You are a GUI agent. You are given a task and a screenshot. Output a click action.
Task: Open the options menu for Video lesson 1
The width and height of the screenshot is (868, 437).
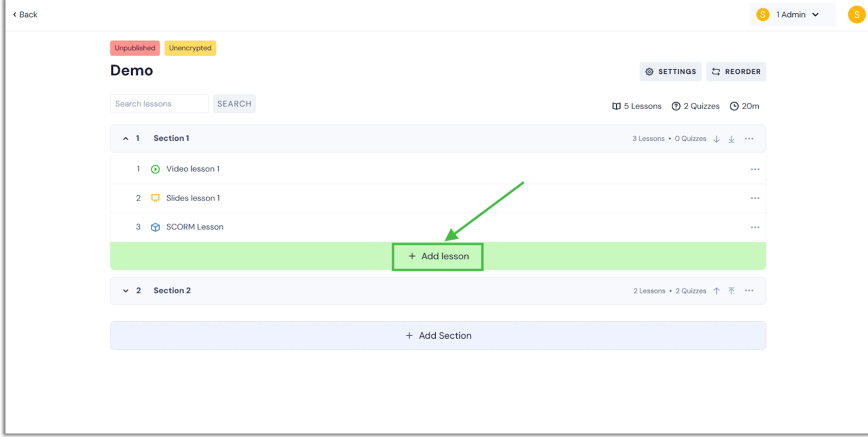755,168
